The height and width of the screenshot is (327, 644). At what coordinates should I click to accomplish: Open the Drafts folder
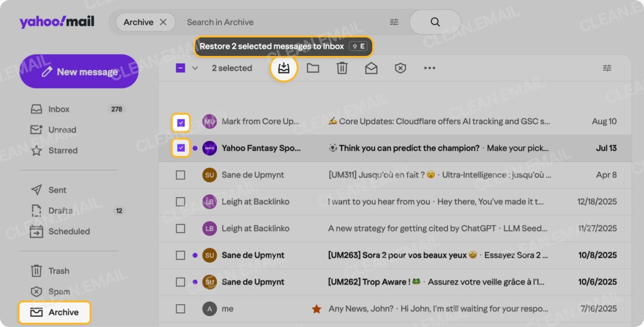[60, 211]
